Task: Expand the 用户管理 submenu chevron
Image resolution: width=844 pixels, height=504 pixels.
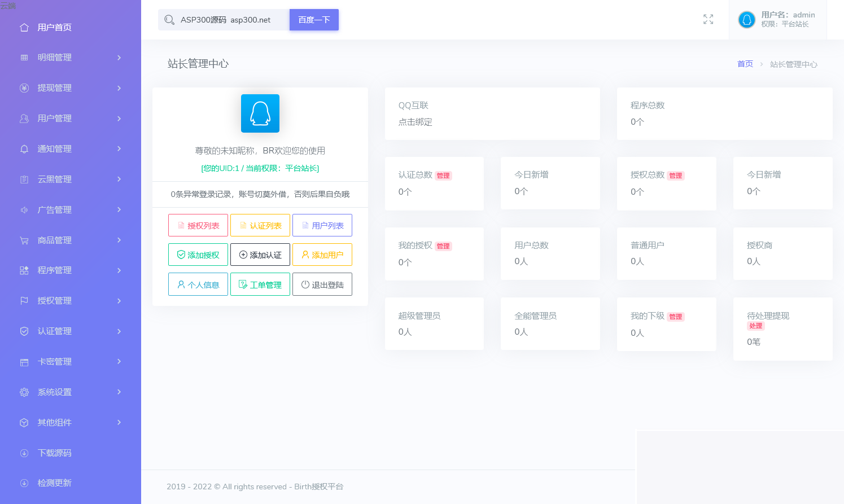Action: tap(119, 119)
